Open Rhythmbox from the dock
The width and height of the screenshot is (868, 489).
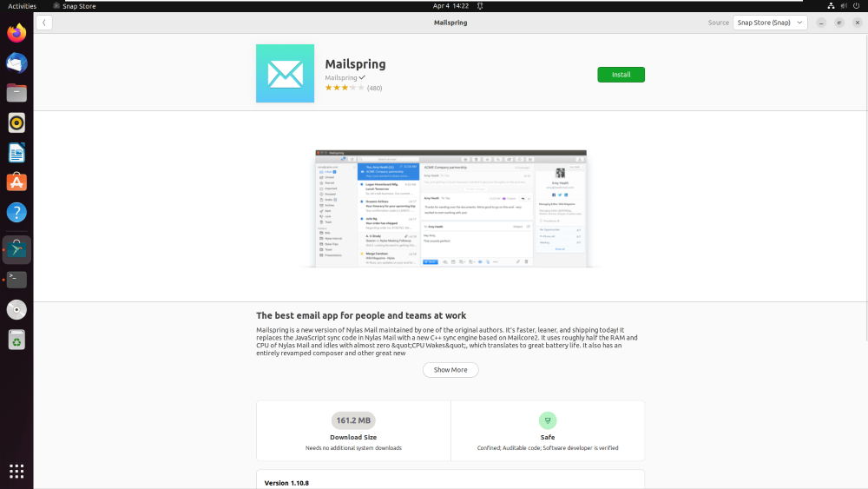click(x=16, y=123)
